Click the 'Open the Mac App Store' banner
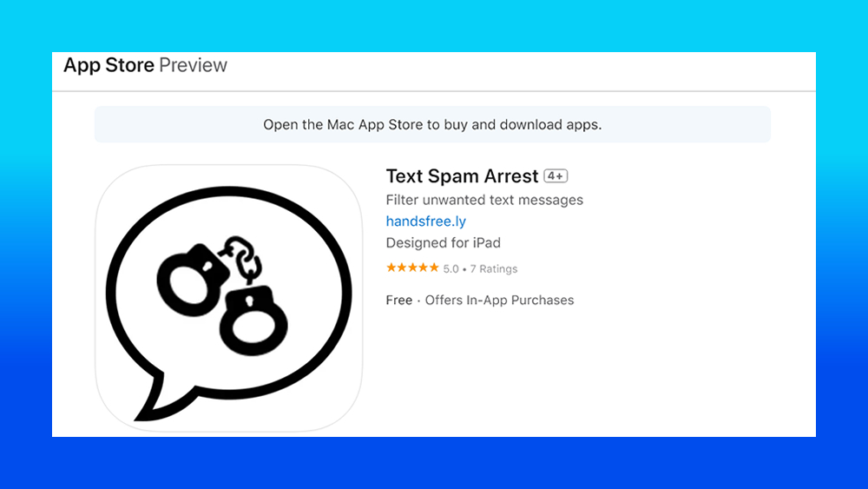 (432, 124)
